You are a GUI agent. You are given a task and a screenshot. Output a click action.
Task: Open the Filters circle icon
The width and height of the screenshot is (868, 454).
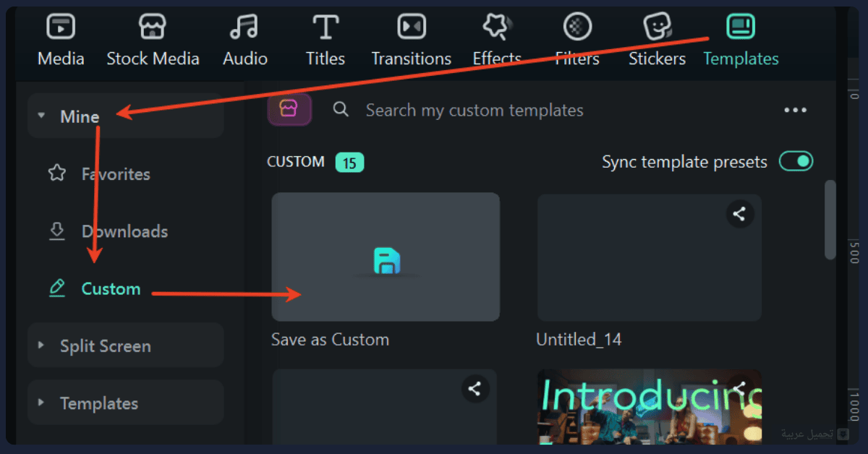pyautogui.click(x=577, y=27)
